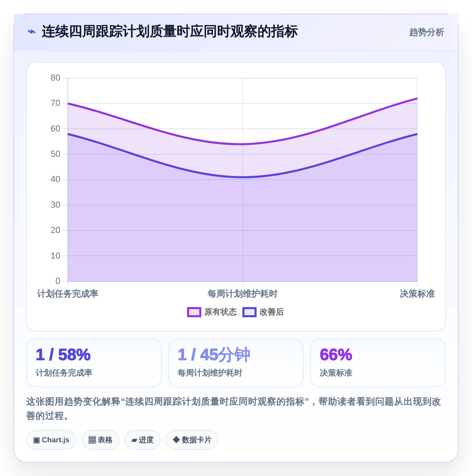Viewport: 472px width, 476px height.
Task: Select the 数据卡片 tag chip
Action: [x=192, y=440]
